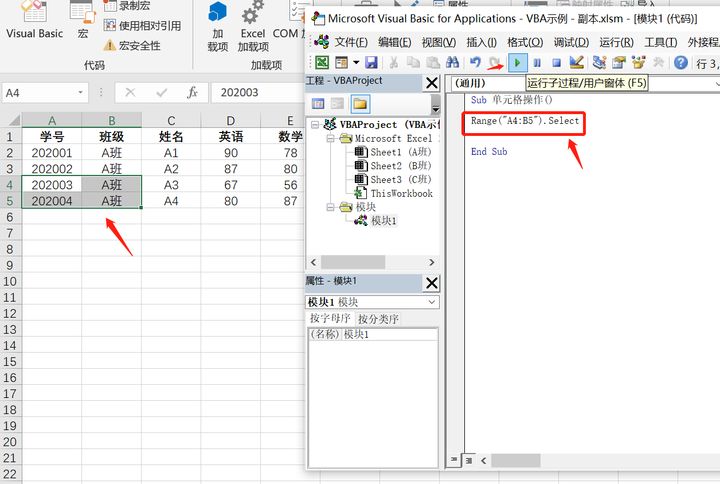Click the select-all corner triangle
Viewport: 720px width, 484px height.
14,121
